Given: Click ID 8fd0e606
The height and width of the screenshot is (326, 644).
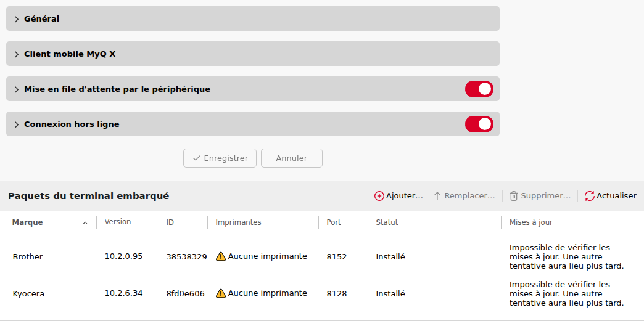Looking at the screenshot, I should point(185,293).
